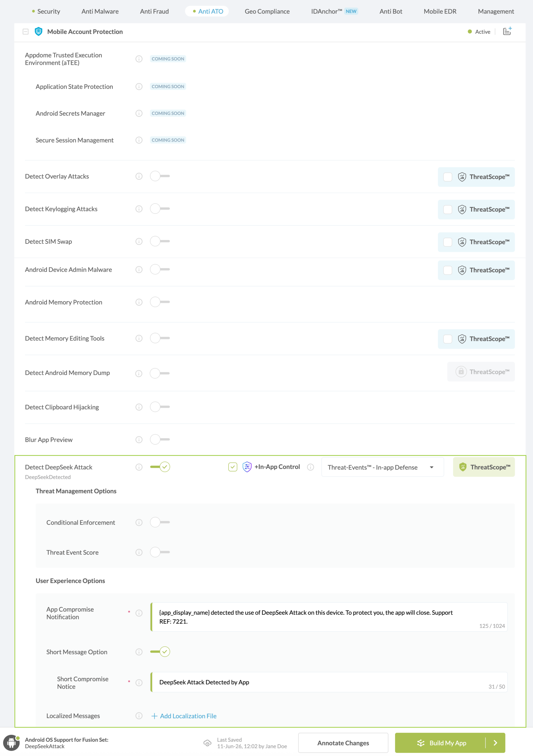The width and height of the screenshot is (533, 756).
Task: Open the Geo Compliance tab
Action: coord(267,11)
